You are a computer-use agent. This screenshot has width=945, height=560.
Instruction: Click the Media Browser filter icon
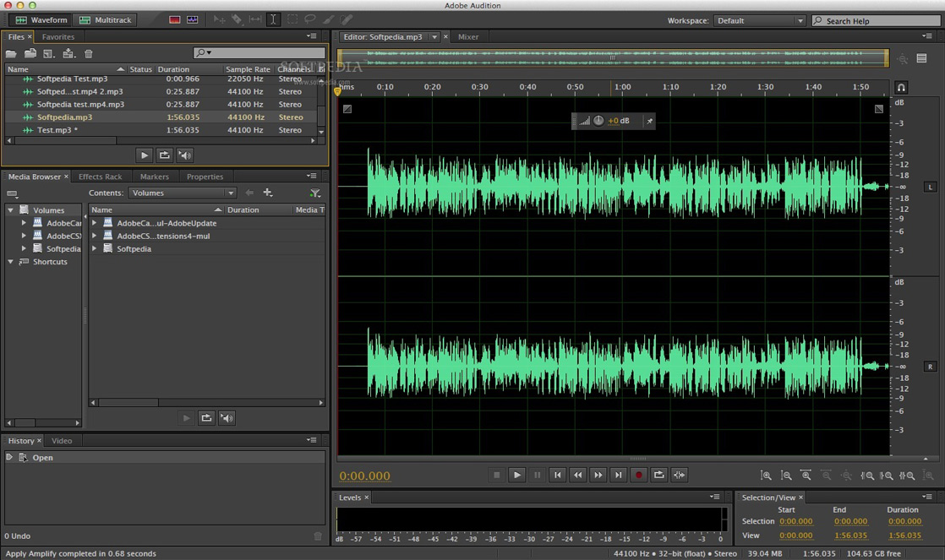[x=314, y=193]
